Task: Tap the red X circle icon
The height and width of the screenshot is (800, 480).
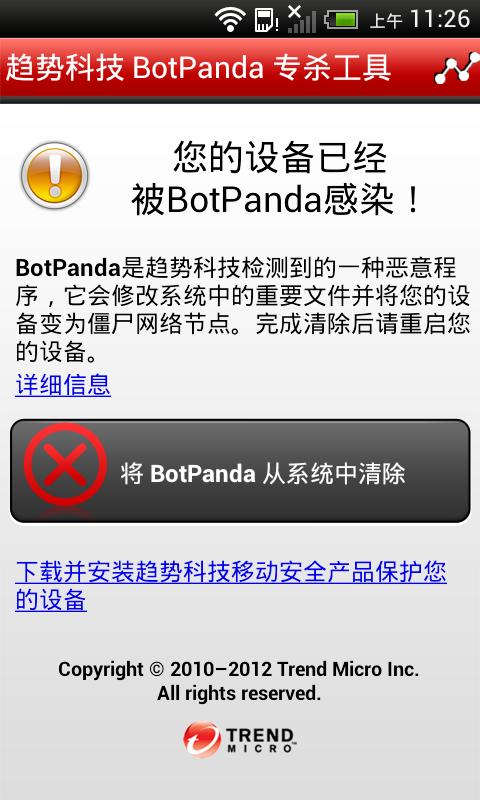Action: pyautogui.click(x=65, y=464)
